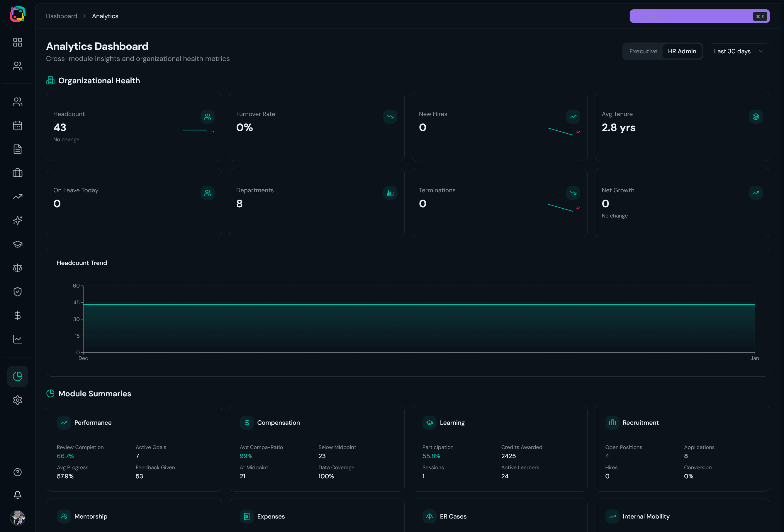Click the dollar sign compensation sidebar icon
Screen dimensions: 784x532
18,315
